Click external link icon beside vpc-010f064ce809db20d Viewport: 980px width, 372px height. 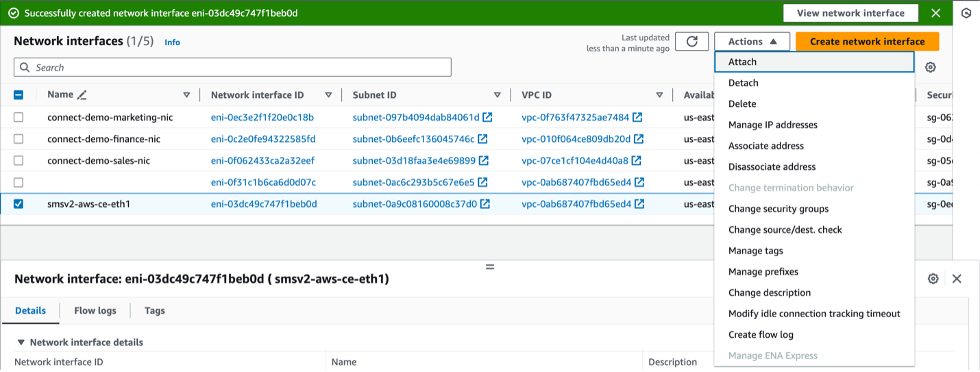(x=639, y=139)
